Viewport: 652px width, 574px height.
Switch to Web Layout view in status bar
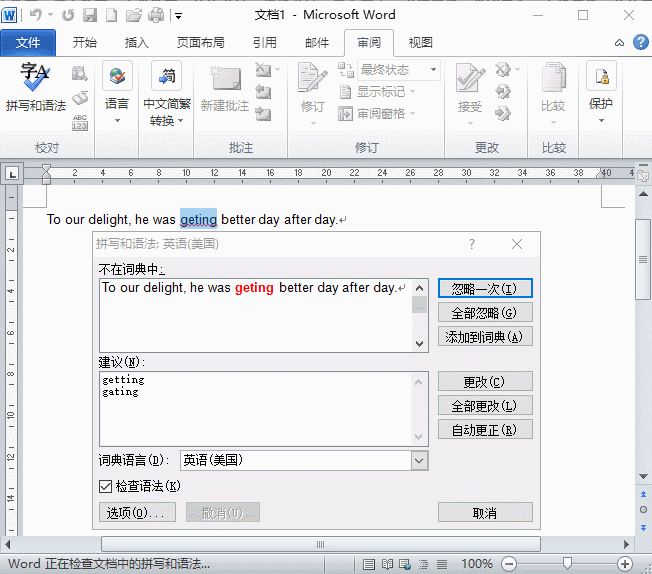click(405, 564)
